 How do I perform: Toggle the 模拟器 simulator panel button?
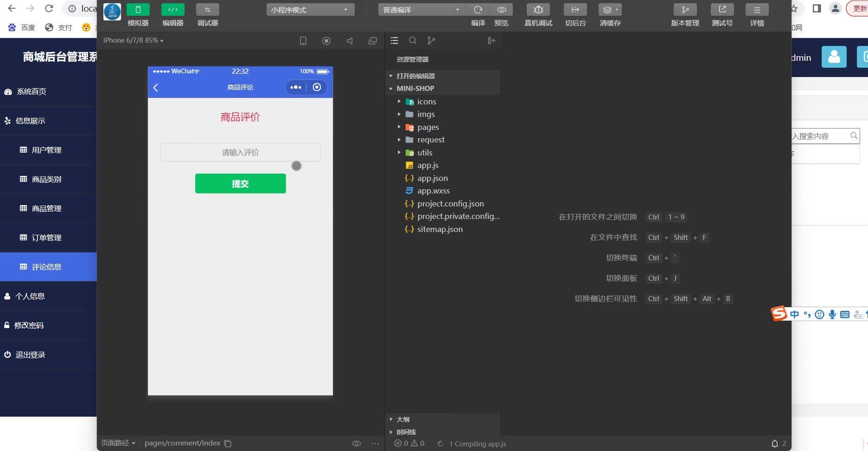138,10
